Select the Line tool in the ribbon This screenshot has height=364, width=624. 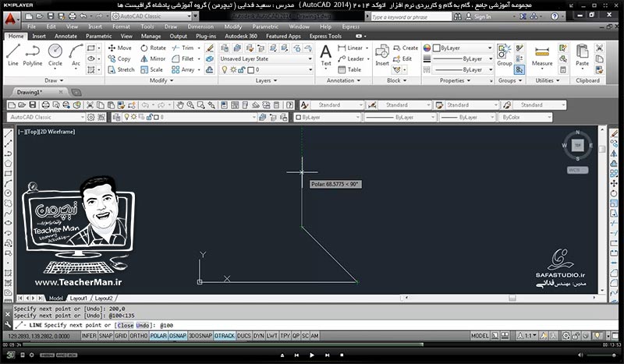[12, 55]
